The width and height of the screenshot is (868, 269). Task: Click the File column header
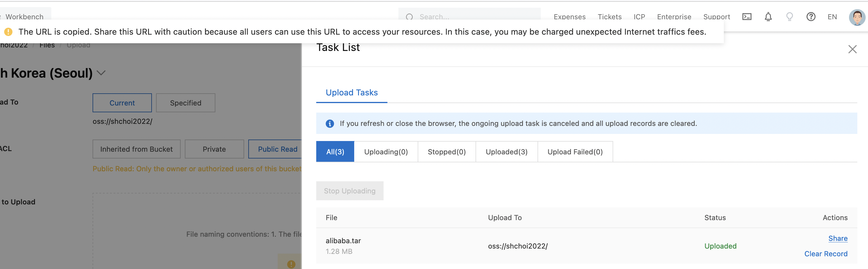331,217
